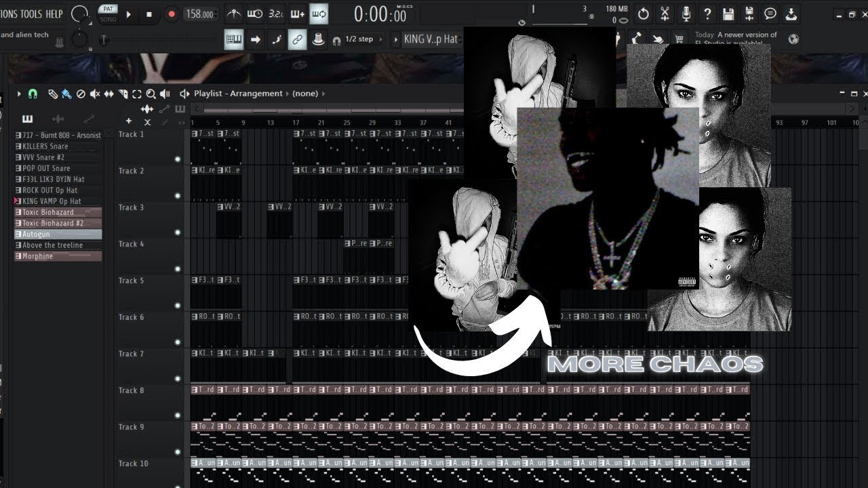Adjust the master pitch knob
Image resolution: width=868 pixels, height=488 pixels.
tap(80, 39)
